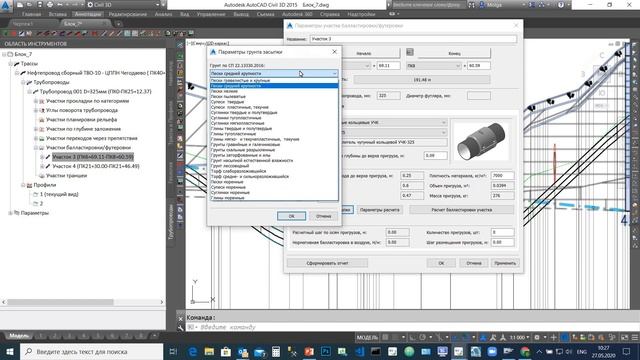Collapse the Трассы tree node

10,64
